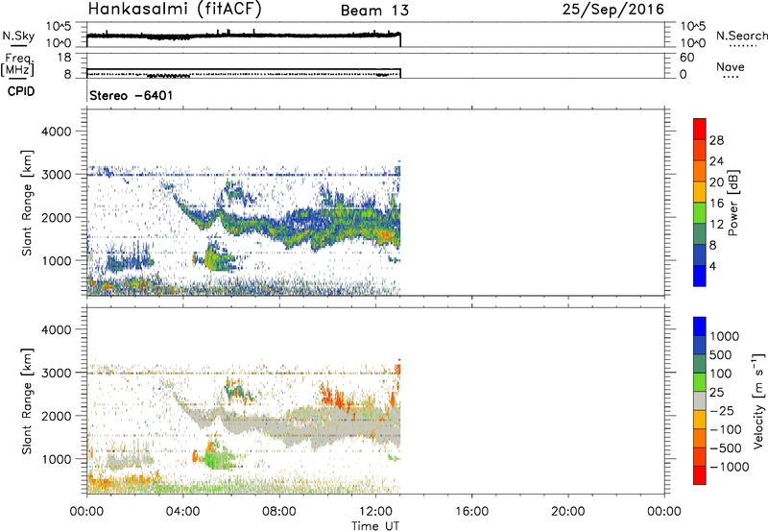Click the 28 label on Power color bar
Screen dimensions: 768x532
tap(716, 140)
